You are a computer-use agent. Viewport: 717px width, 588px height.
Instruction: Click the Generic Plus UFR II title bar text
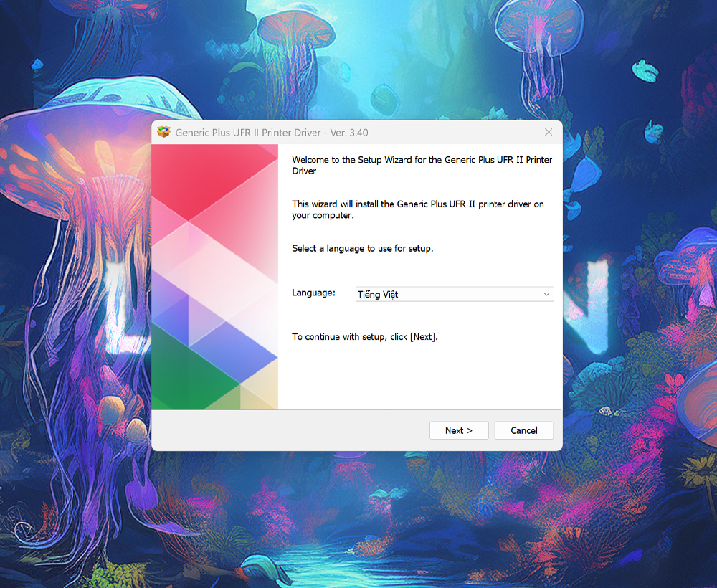click(272, 133)
